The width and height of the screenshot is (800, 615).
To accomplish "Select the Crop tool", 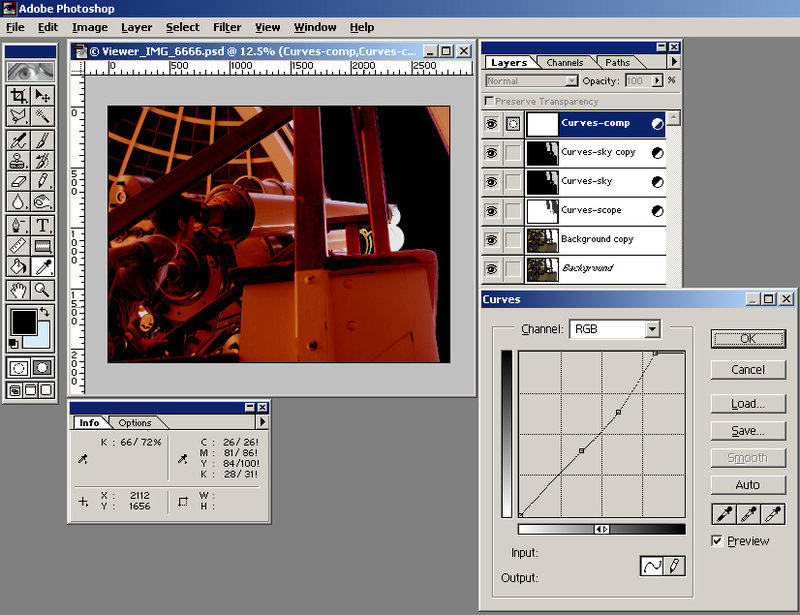I will (18, 95).
